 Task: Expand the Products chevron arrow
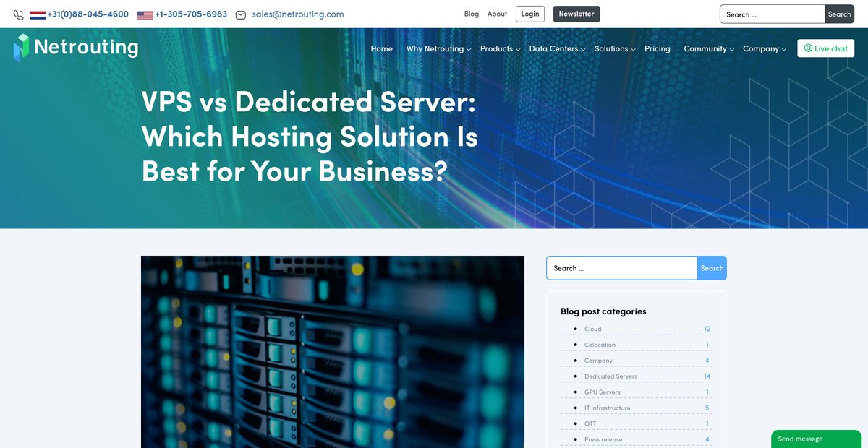click(518, 50)
